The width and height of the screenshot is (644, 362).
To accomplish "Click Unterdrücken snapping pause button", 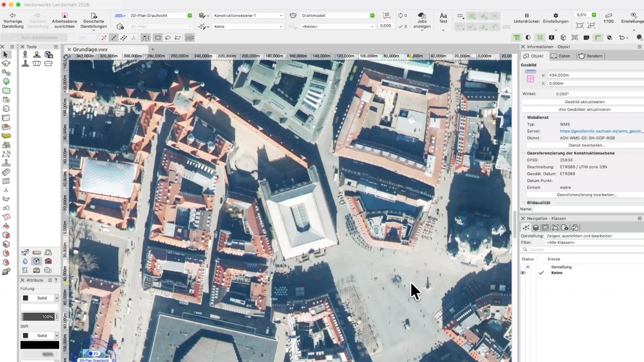I will click(527, 18).
